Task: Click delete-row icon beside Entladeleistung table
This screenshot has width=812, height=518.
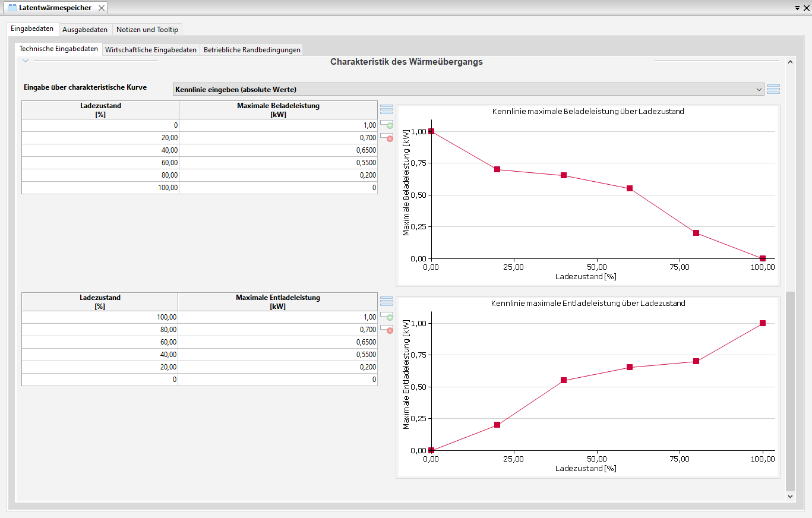Action: pos(387,329)
